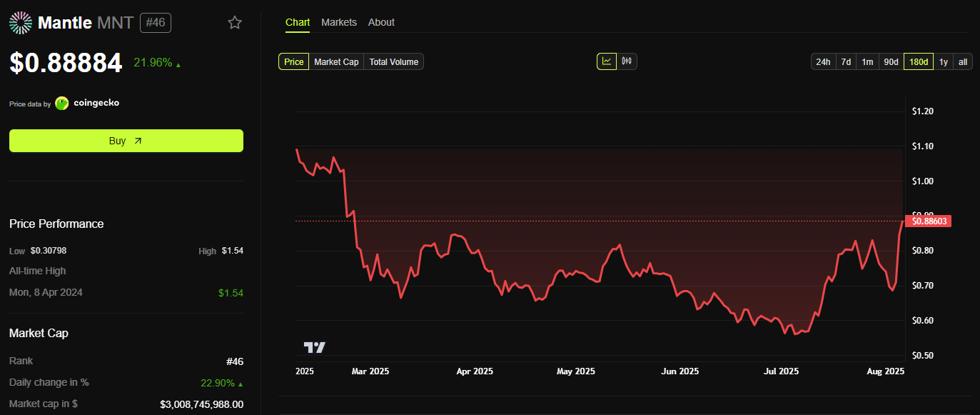Select the 1y time range
Screen dimensions: 980x415
pos(943,61)
